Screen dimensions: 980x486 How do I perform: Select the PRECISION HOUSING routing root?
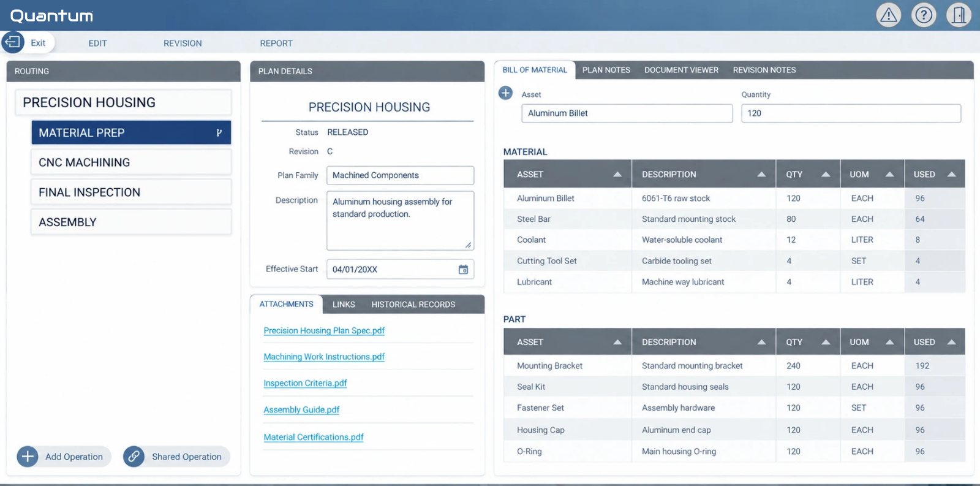(123, 102)
